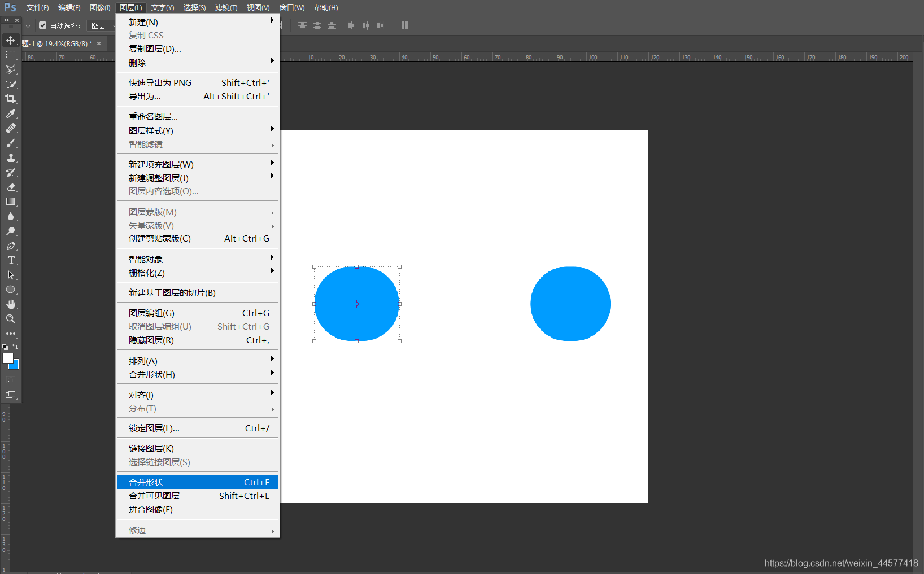Image resolution: width=924 pixels, height=574 pixels.
Task: Choose 快速导出为 PNG
Action: (x=198, y=82)
